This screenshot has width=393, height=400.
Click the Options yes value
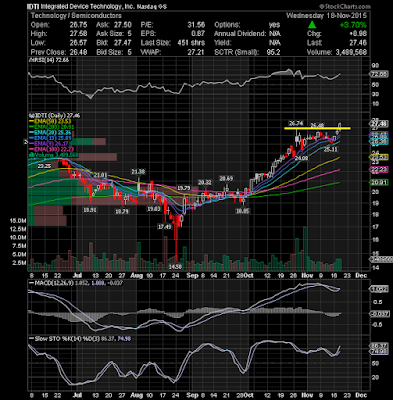pos(274,25)
